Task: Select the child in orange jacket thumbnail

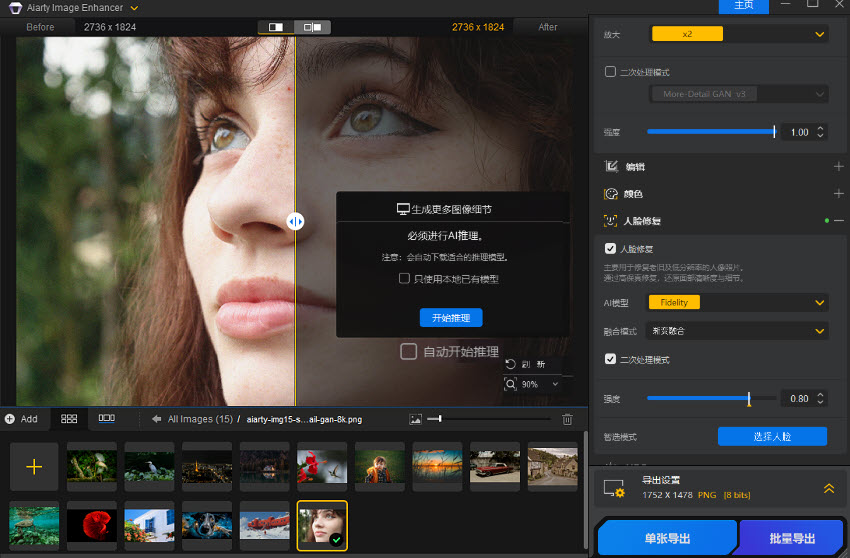Action: point(379,466)
